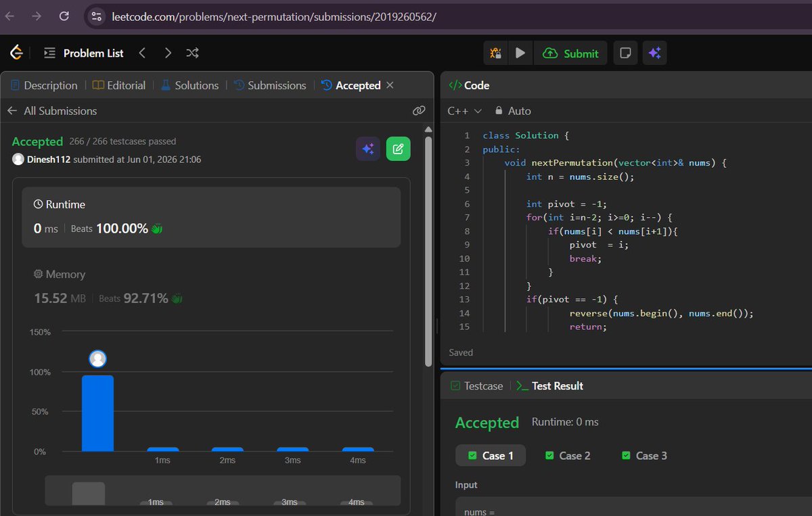Go to next problem chevron
The image size is (812, 516).
pyautogui.click(x=168, y=53)
